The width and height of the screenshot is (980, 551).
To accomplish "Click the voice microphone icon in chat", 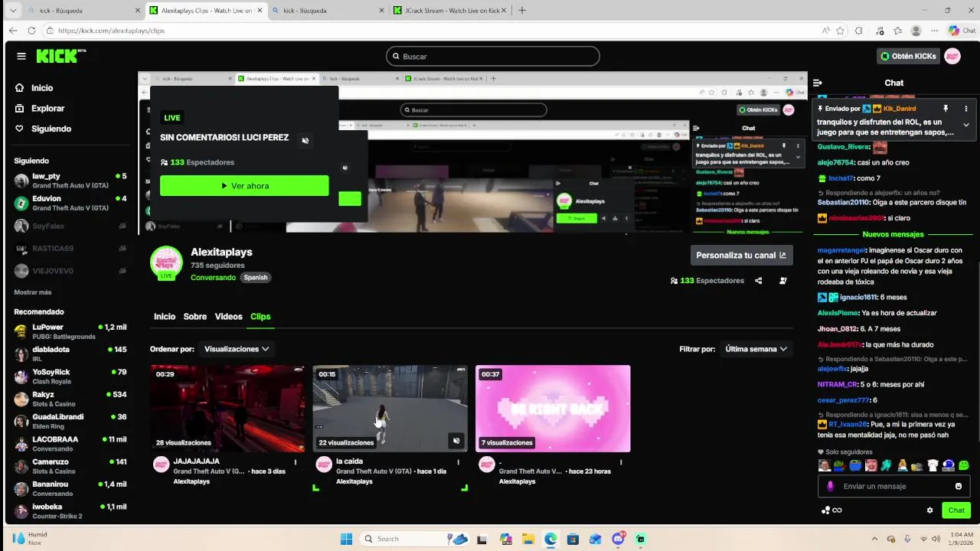I will tap(831, 486).
